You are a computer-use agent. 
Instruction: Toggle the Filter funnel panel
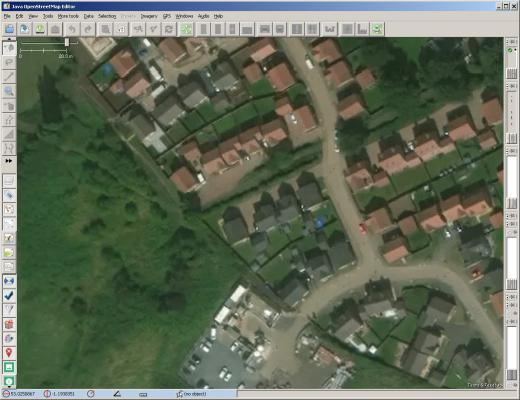[x=9, y=310]
